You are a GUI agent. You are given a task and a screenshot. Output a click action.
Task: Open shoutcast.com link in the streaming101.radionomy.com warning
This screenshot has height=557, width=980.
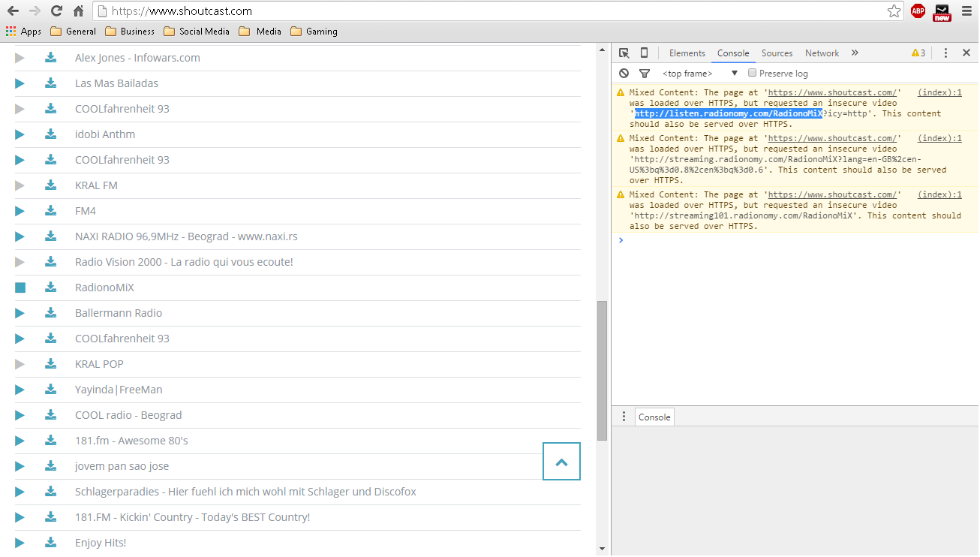832,194
